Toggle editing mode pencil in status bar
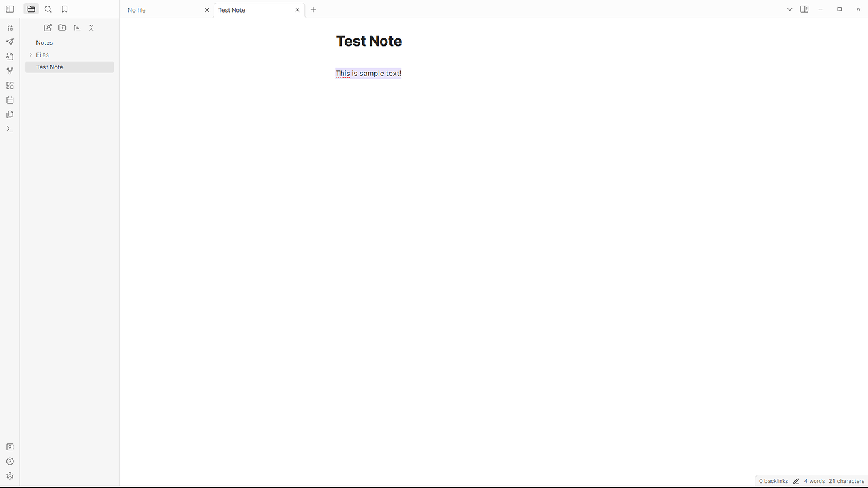The image size is (868, 488). [796, 481]
